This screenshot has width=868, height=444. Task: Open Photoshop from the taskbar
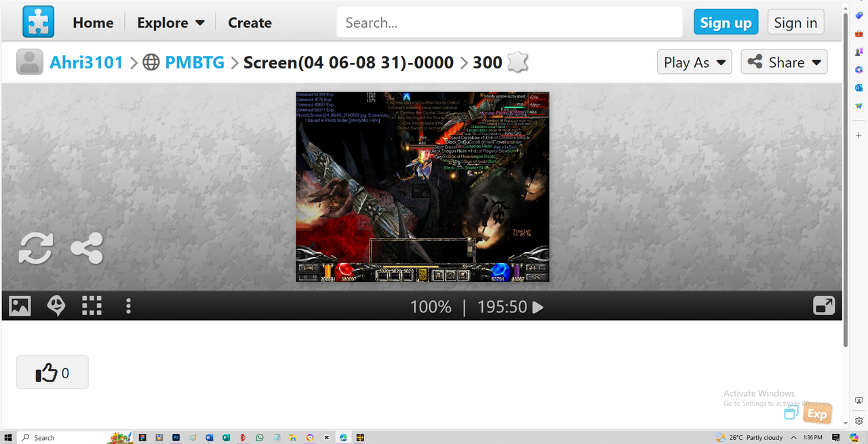click(x=176, y=437)
